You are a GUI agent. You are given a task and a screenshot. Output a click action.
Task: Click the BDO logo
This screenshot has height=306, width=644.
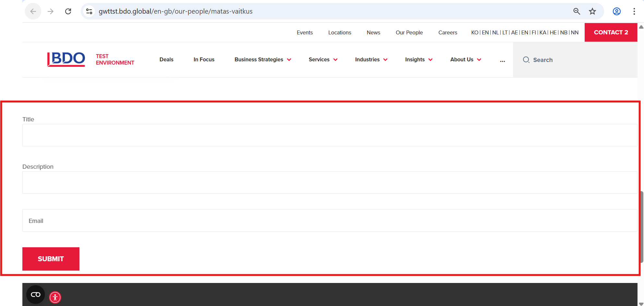point(66,59)
